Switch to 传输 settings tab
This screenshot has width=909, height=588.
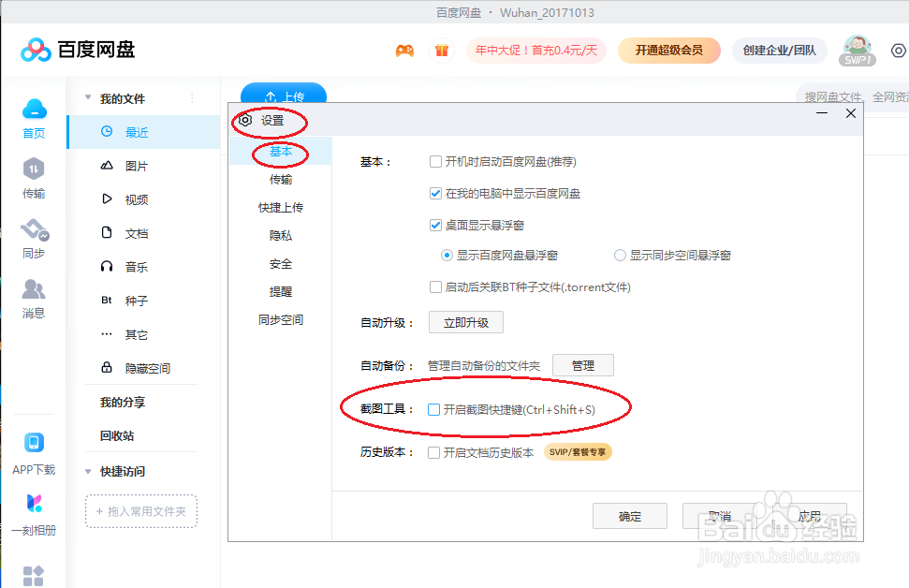281,179
